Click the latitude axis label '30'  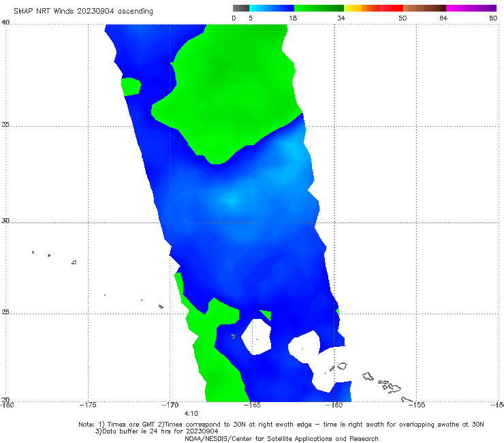(x=5, y=221)
